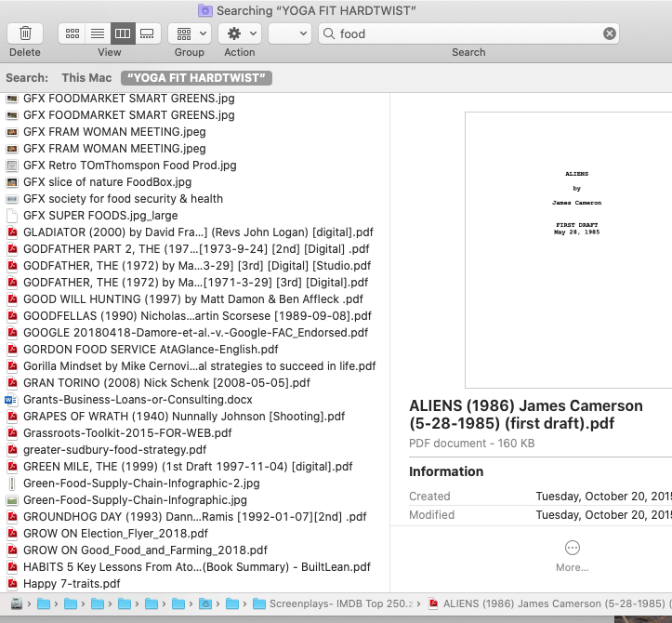This screenshot has height=623, width=672.
Task: Select GRAPES OF WRATH (1940) pdf
Action: [184, 416]
